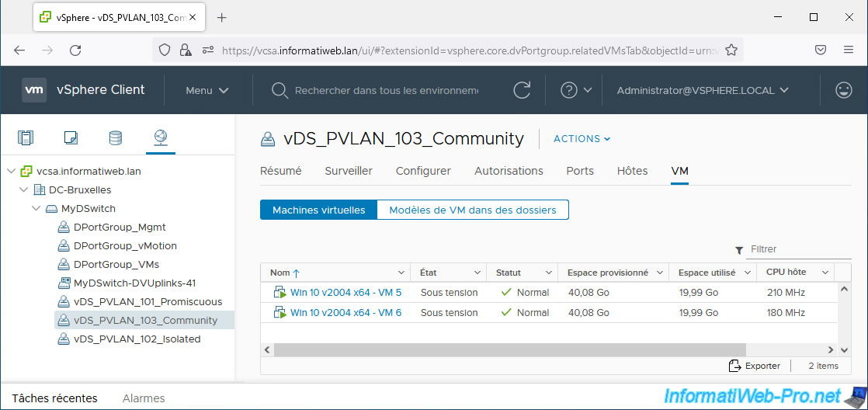The image size is (868, 410).
Task: Collapse the DC-Bruxelles datacenter node
Action: [23, 189]
